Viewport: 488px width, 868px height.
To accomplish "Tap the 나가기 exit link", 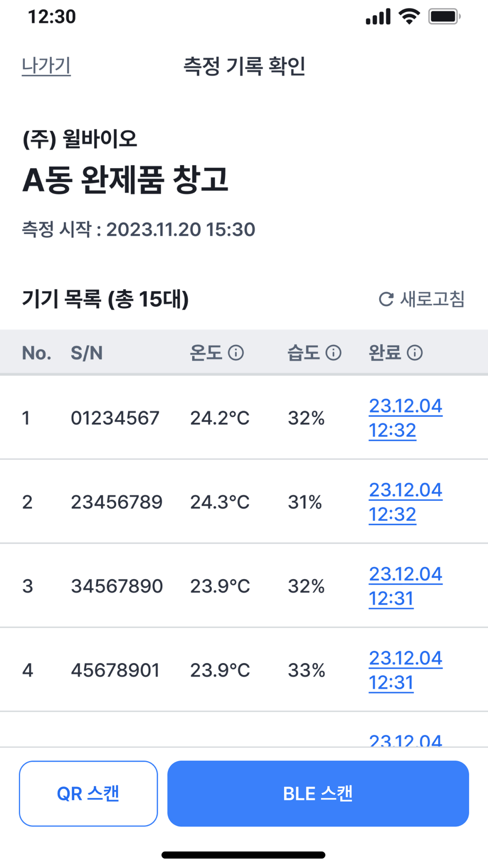I will pos(46,66).
